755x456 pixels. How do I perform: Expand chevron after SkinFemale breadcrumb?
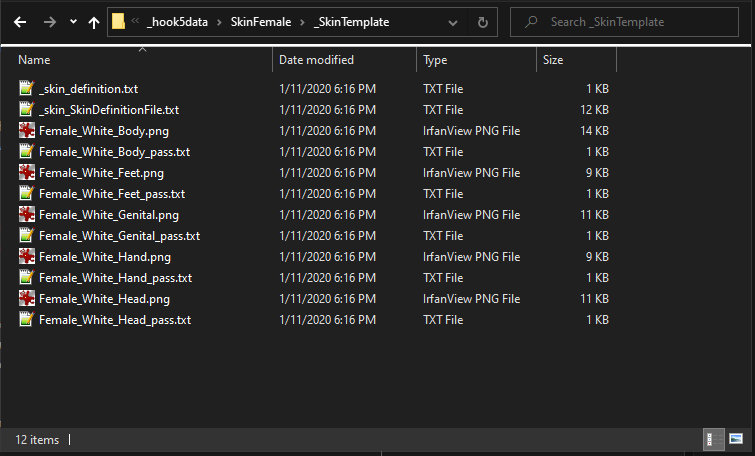click(x=302, y=23)
